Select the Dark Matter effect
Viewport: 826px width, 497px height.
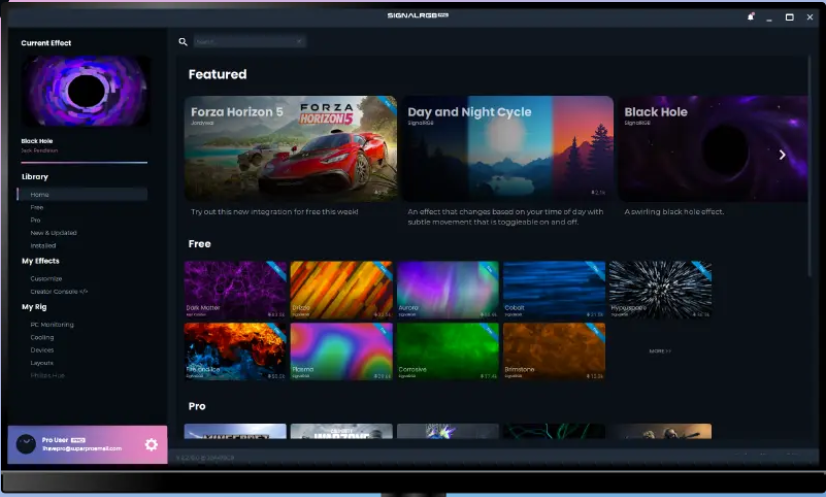coord(235,290)
